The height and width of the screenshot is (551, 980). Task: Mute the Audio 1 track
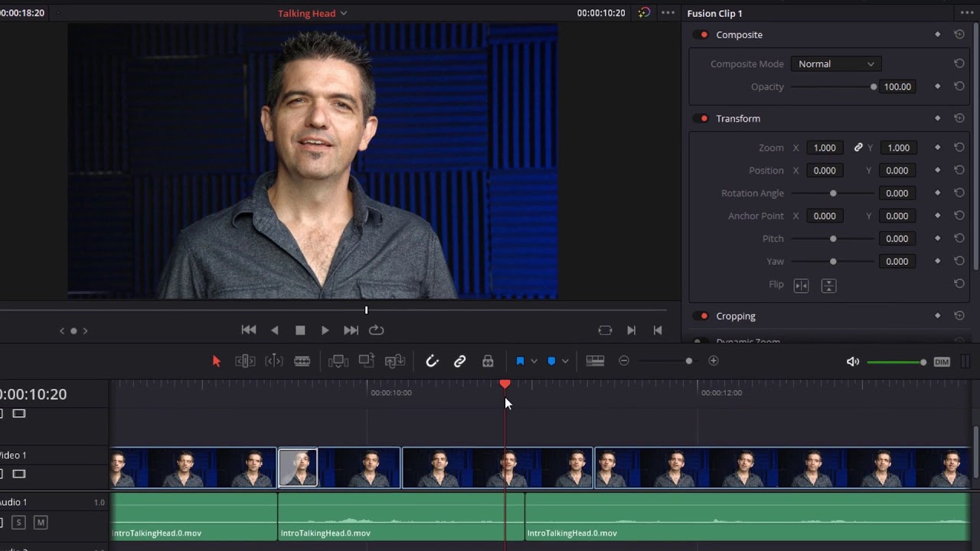coord(41,523)
